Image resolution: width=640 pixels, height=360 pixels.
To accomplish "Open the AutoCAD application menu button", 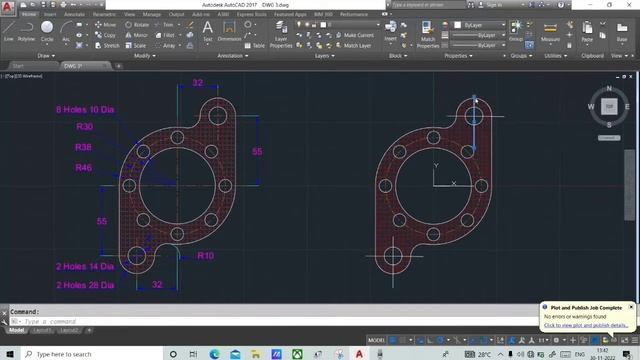I will click(8, 7).
